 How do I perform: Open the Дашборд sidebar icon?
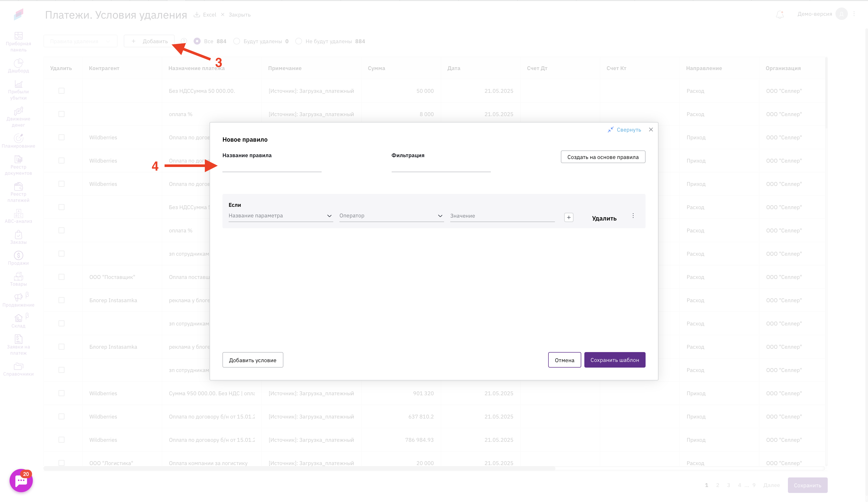point(18,63)
